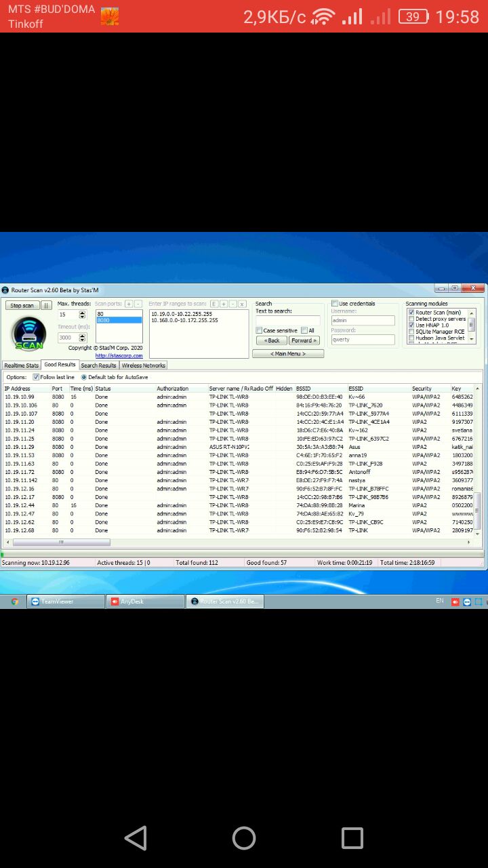
Task: Select result row 10.19.11.29 ASUS
Action: coord(238,447)
